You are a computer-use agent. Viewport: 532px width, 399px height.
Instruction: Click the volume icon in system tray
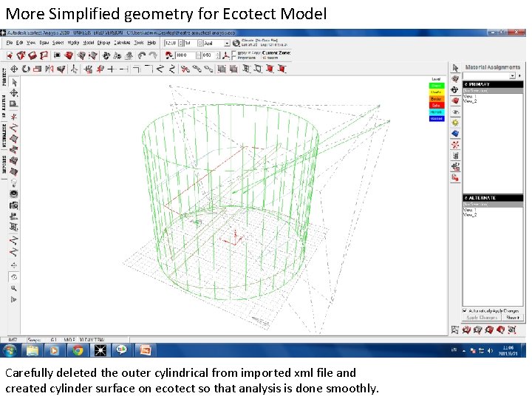tap(490, 351)
